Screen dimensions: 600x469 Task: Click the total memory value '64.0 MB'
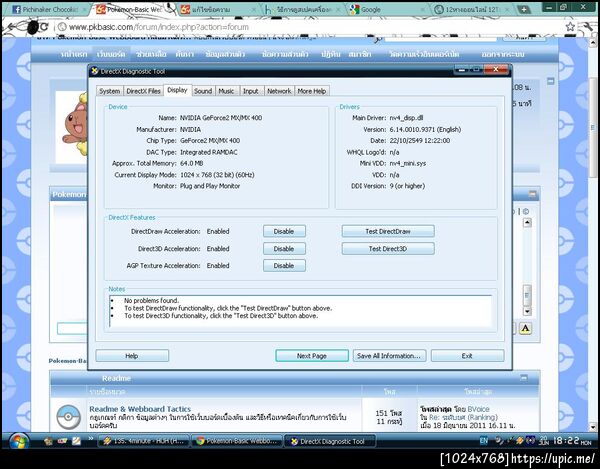pyautogui.click(x=192, y=163)
